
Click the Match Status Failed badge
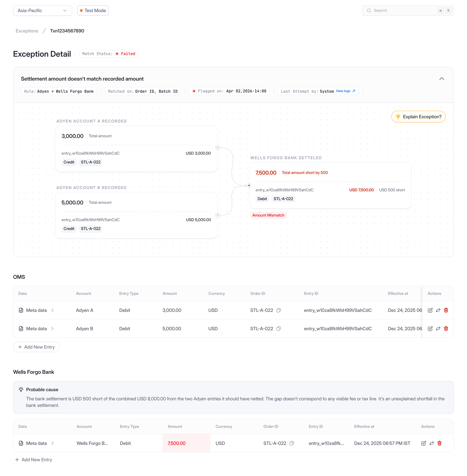pyautogui.click(x=109, y=54)
